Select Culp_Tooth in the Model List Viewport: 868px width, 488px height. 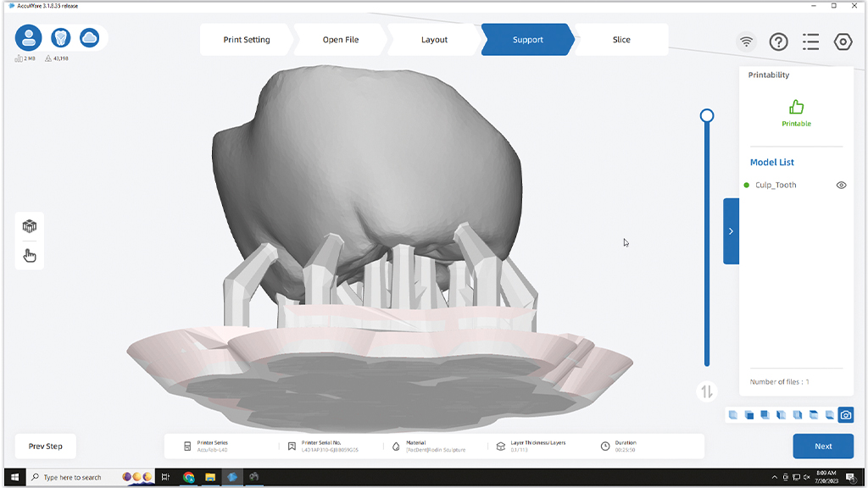coord(776,185)
